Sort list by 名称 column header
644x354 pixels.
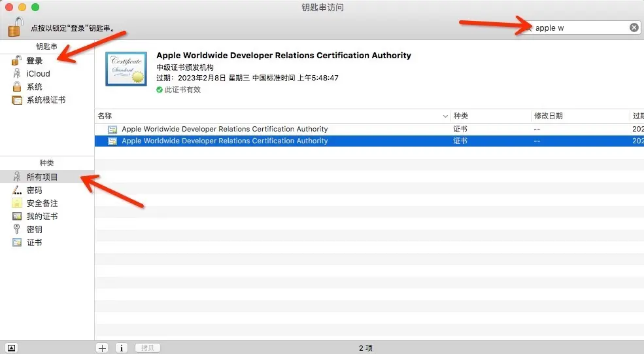click(x=273, y=116)
